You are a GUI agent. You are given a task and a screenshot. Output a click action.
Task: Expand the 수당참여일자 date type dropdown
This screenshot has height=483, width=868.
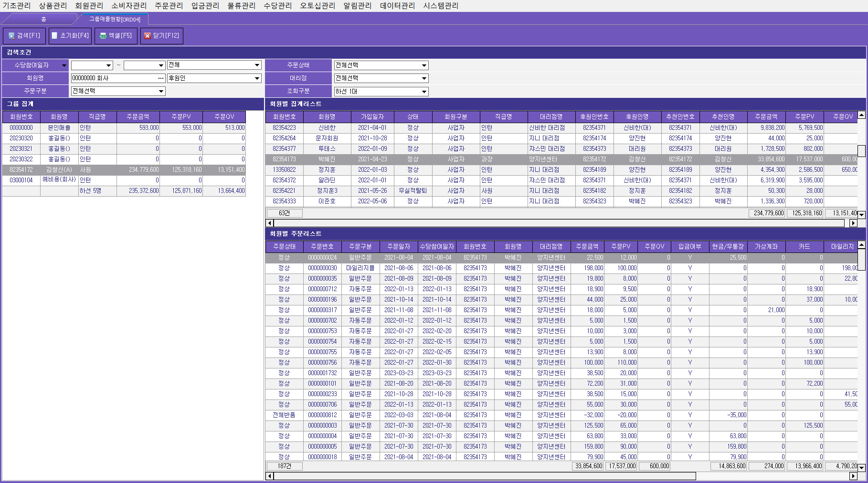[x=64, y=65]
